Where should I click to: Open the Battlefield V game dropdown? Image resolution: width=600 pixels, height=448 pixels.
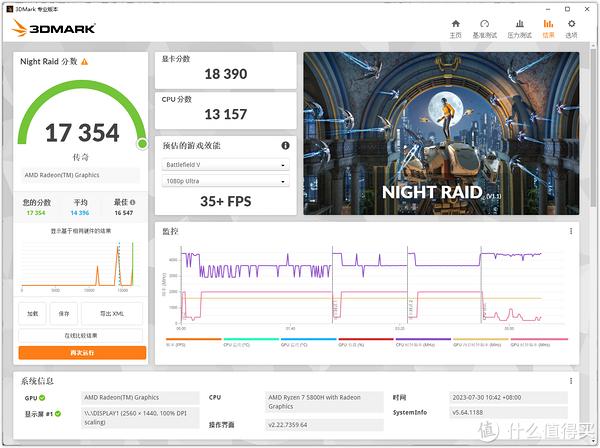[225, 165]
